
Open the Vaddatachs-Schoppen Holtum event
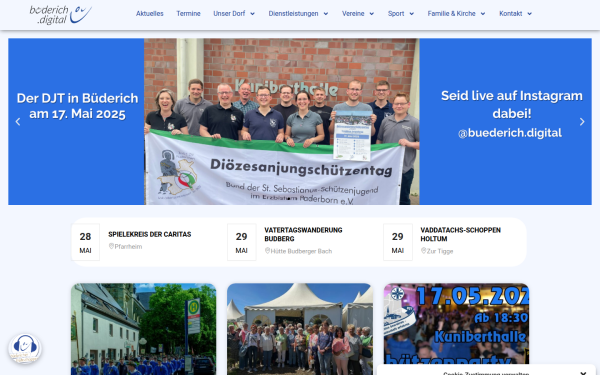[x=460, y=234]
